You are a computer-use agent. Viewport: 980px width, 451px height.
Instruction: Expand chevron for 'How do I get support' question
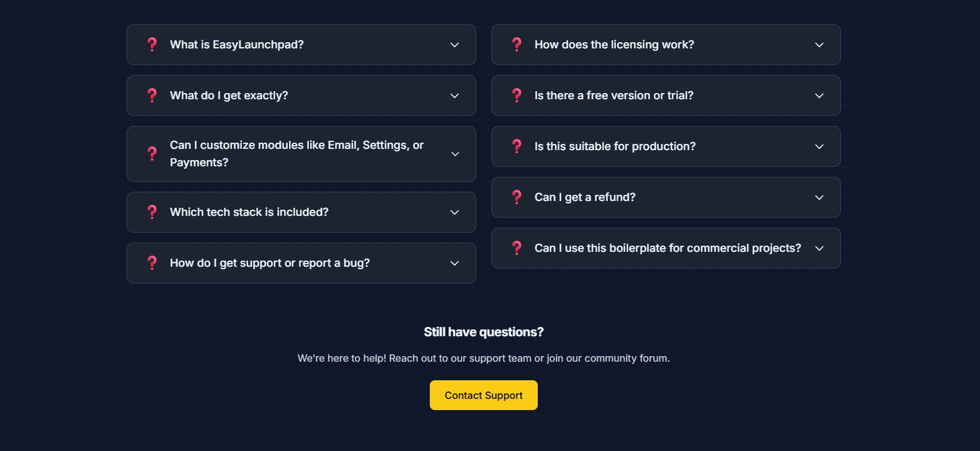point(455,263)
